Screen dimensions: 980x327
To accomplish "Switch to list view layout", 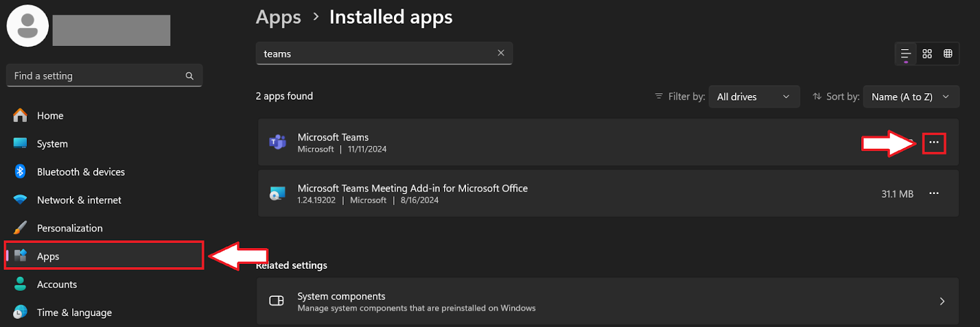I will coord(906,54).
